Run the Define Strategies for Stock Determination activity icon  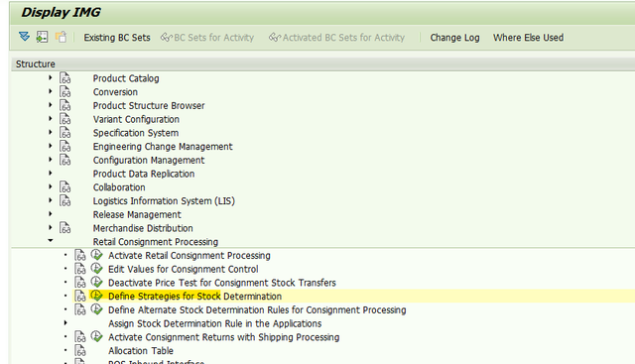pyautogui.click(x=96, y=296)
